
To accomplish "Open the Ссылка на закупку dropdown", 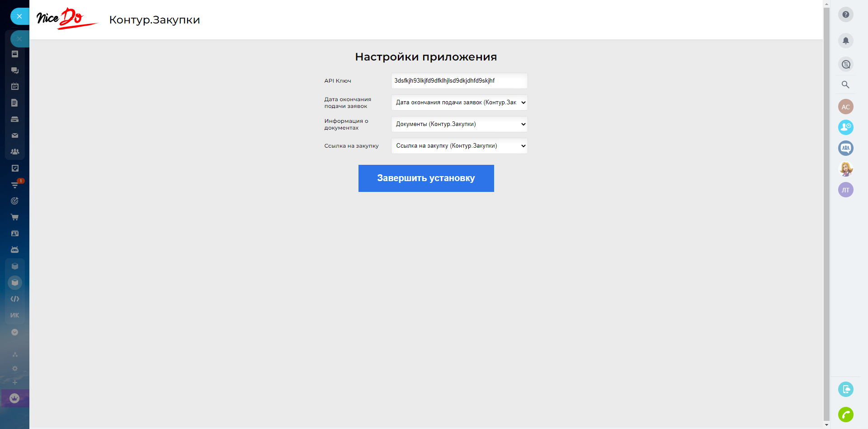I will [459, 146].
